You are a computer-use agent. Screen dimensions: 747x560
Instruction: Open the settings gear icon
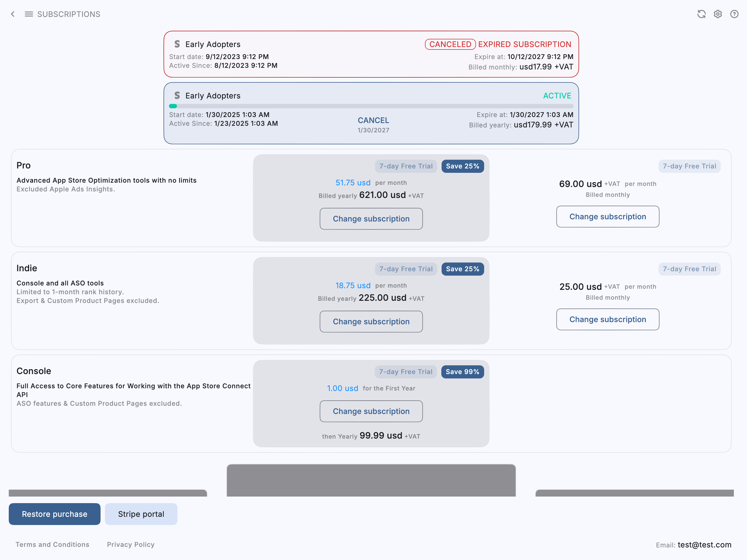coord(718,14)
